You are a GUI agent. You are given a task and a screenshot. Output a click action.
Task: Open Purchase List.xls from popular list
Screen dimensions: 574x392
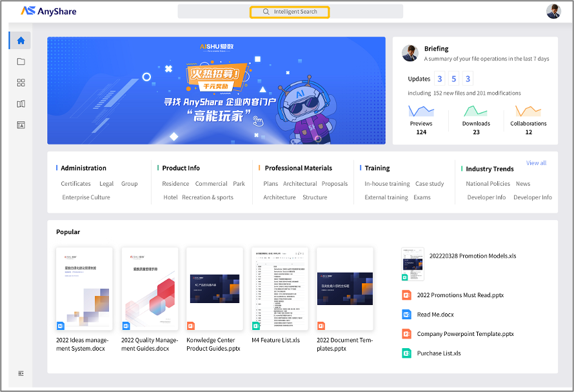click(x=439, y=353)
